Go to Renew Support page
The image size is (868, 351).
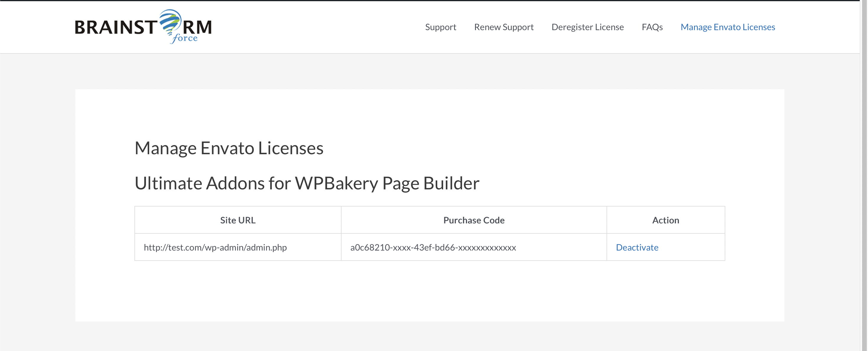(504, 27)
